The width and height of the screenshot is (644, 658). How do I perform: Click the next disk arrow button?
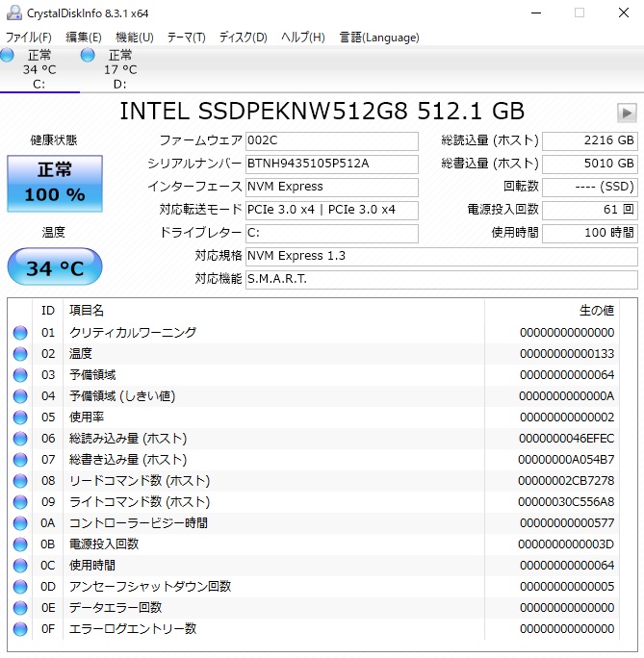627,113
